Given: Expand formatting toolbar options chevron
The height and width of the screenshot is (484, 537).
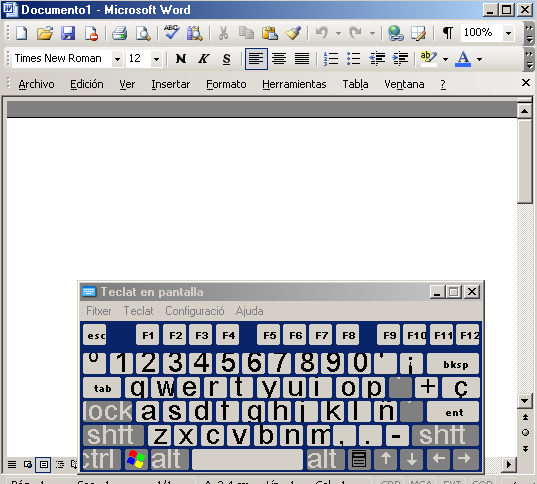Looking at the screenshot, I should click(x=529, y=59).
